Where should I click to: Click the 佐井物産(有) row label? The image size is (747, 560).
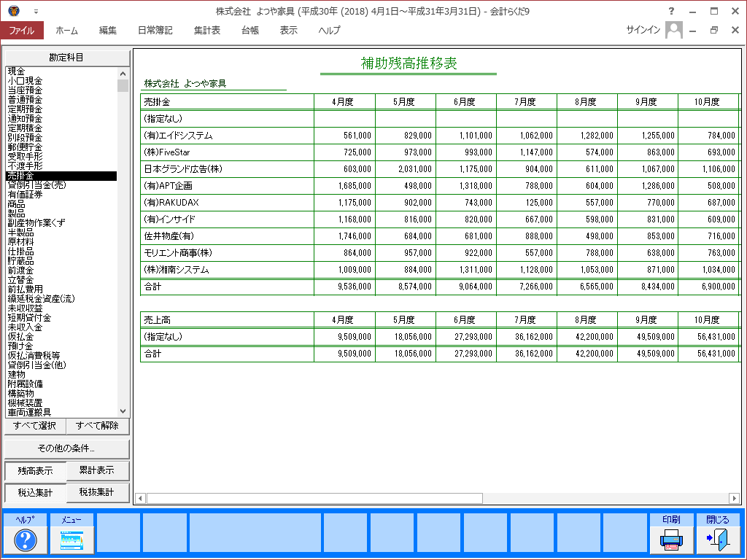click(x=169, y=236)
